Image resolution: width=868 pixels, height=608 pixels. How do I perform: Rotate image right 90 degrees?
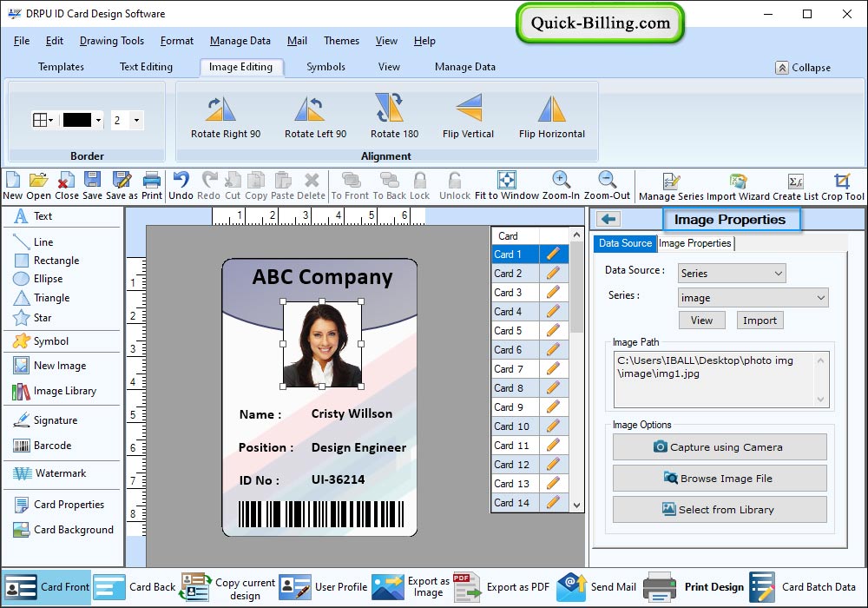click(x=226, y=117)
